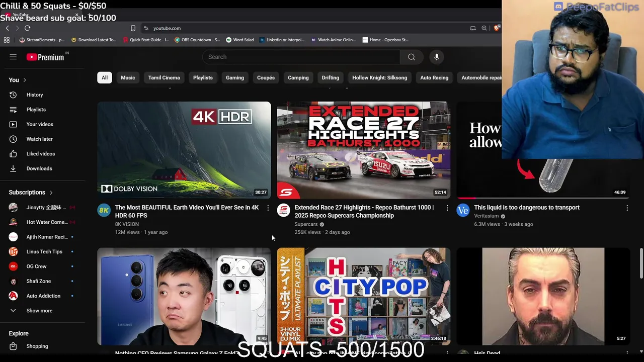This screenshot has height=362, width=644.
Task: Open options menu for 8K VISION video
Action: pos(268,208)
